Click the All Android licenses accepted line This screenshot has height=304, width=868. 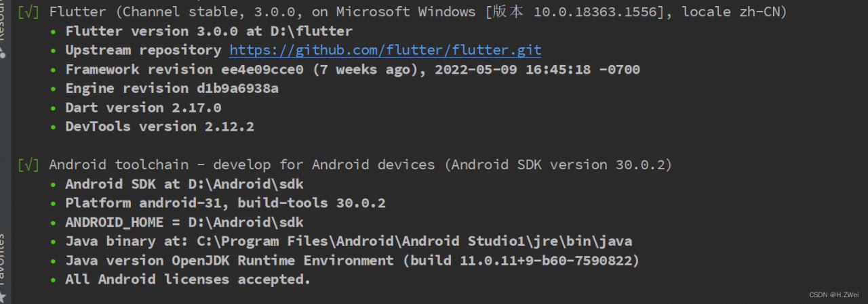click(188, 280)
